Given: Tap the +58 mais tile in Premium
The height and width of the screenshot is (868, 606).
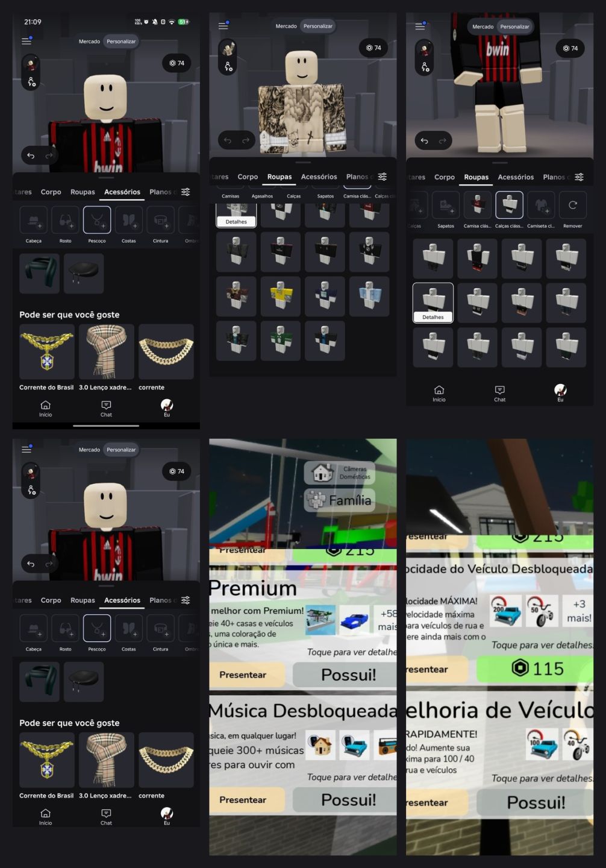Looking at the screenshot, I should (386, 620).
